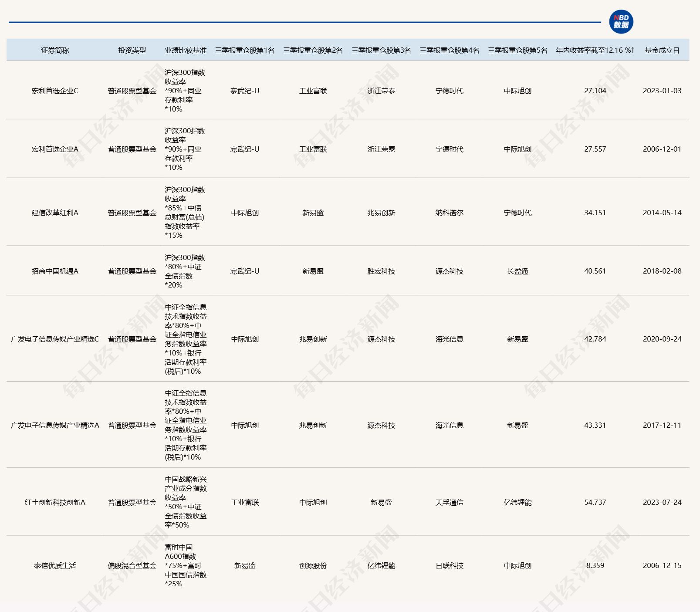The height and width of the screenshot is (612, 700).
Task: Open the 红土创新科技创新A fund entry
Action: coord(55,502)
